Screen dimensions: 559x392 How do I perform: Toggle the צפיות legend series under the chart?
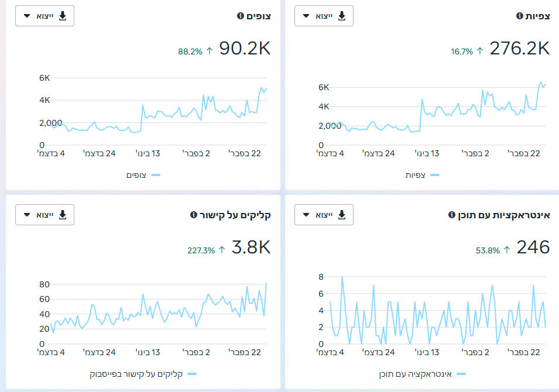coord(423,175)
